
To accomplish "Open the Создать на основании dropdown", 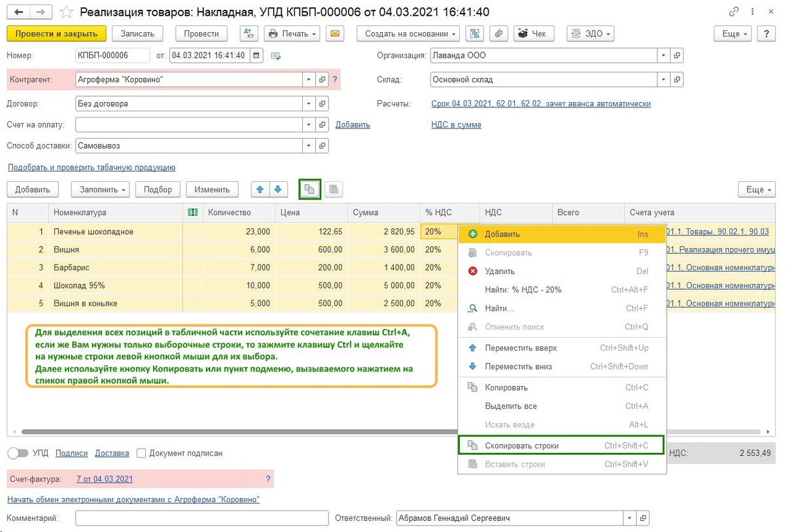I will tap(408, 33).
